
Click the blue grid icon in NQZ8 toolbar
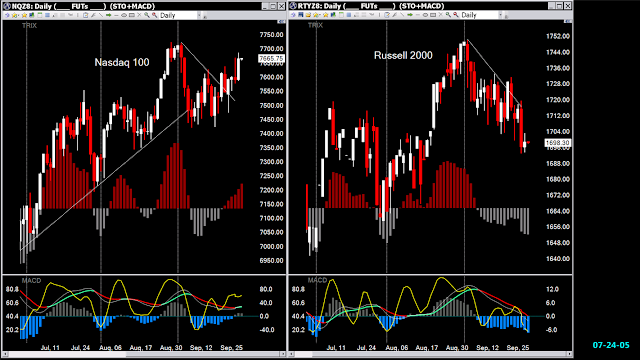tap(47, 15)
